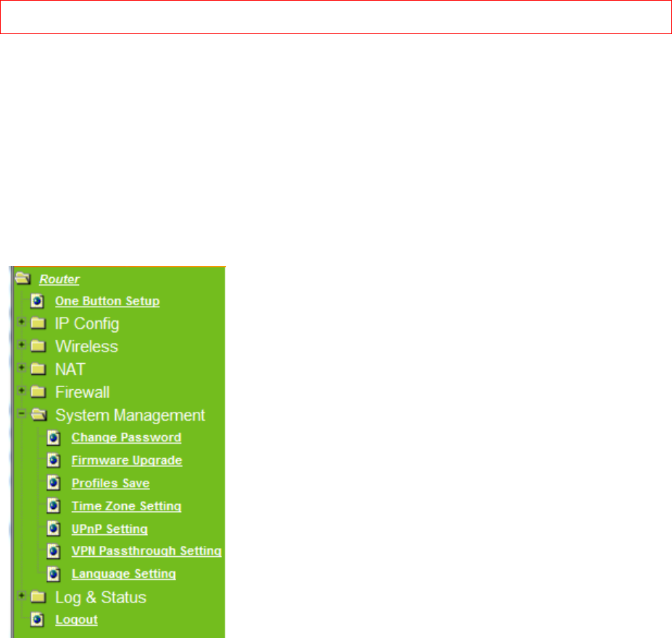The width and height of the screenshot is (672, 638).
Task: Click the UPnP Setting page icon
Action: click(54, 529)
